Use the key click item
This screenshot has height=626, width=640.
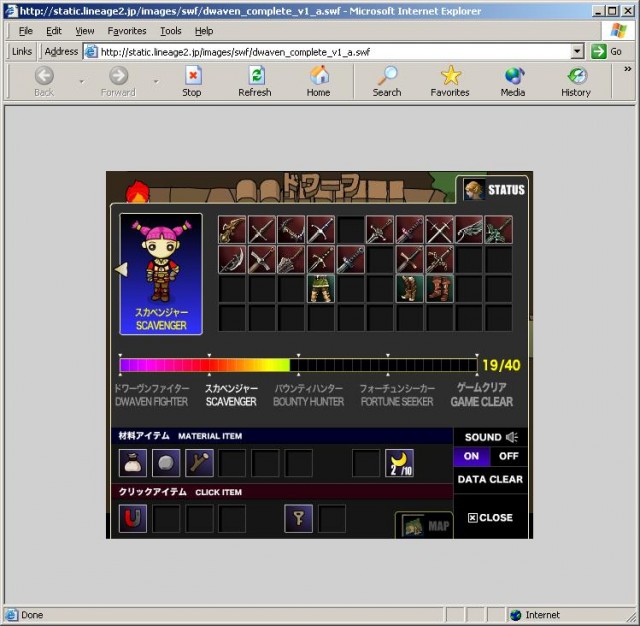298,518
